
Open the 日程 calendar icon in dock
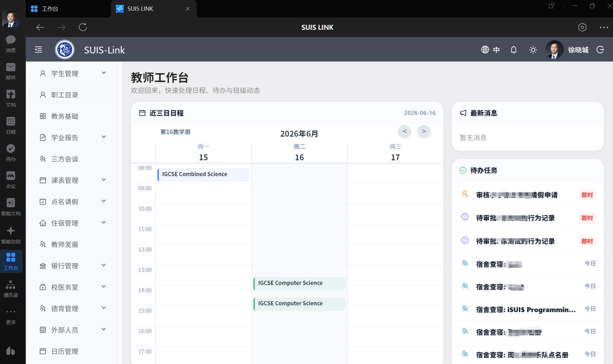pos(10,126)
